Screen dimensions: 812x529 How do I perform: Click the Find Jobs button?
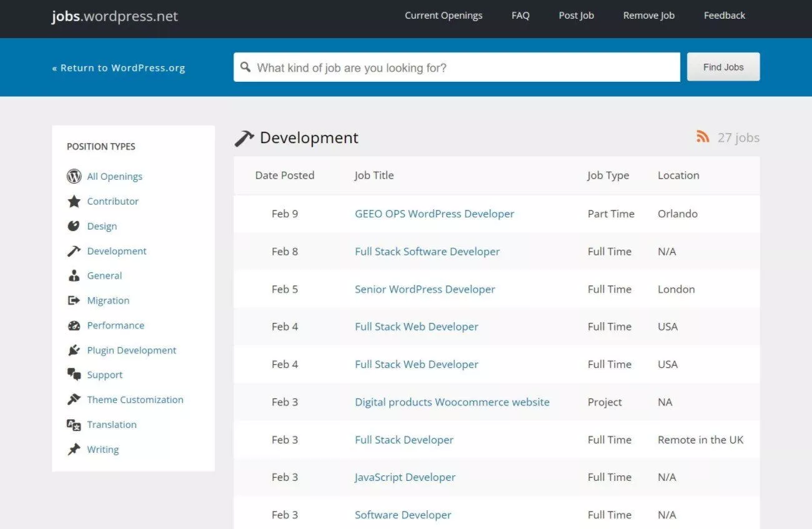(723, 67)
